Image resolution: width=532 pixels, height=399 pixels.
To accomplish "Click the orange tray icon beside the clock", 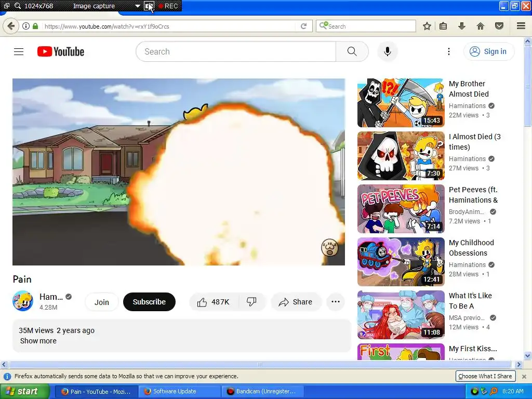I will pyautogui.click(x=494, y=391).
